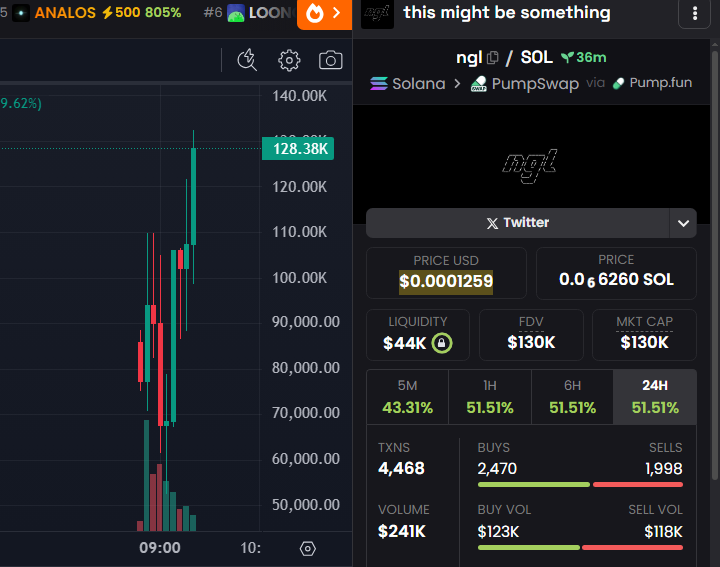Click the ngl token name heading
The image size is (720, 567).
coord(469,57)
